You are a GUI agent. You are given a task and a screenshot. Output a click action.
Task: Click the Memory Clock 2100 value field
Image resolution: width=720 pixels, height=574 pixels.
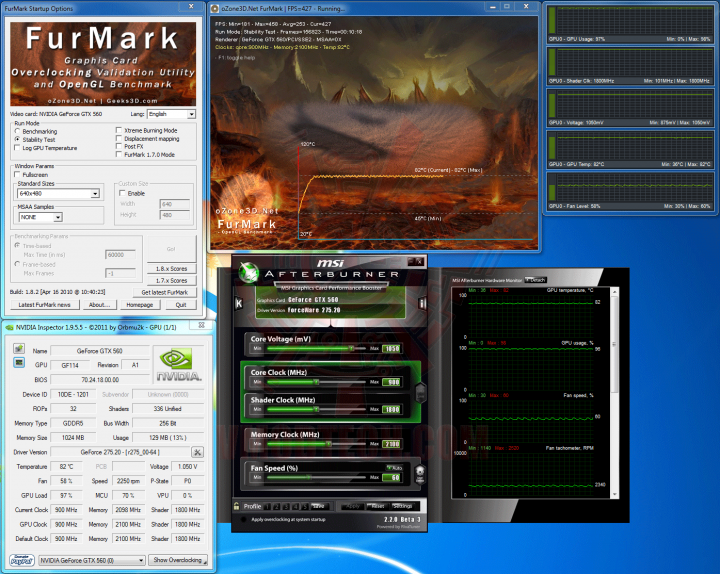pyautogui.click(x=392, y=444)
